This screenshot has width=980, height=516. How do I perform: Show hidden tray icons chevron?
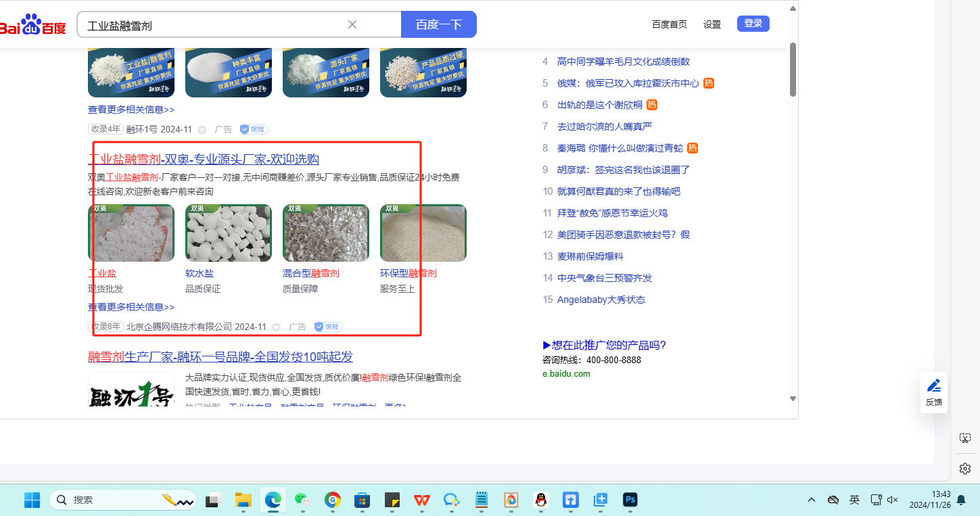(x=812, y=500)
